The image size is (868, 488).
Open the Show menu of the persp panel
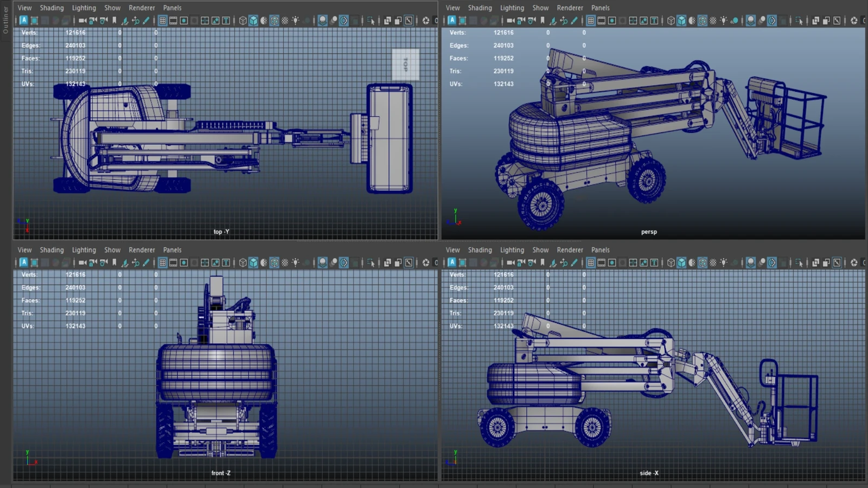pos(540,8)
